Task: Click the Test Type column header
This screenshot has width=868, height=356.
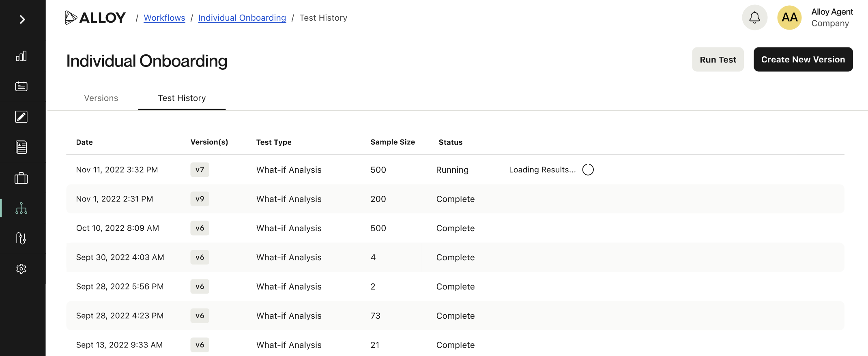Action: (274, 142)
